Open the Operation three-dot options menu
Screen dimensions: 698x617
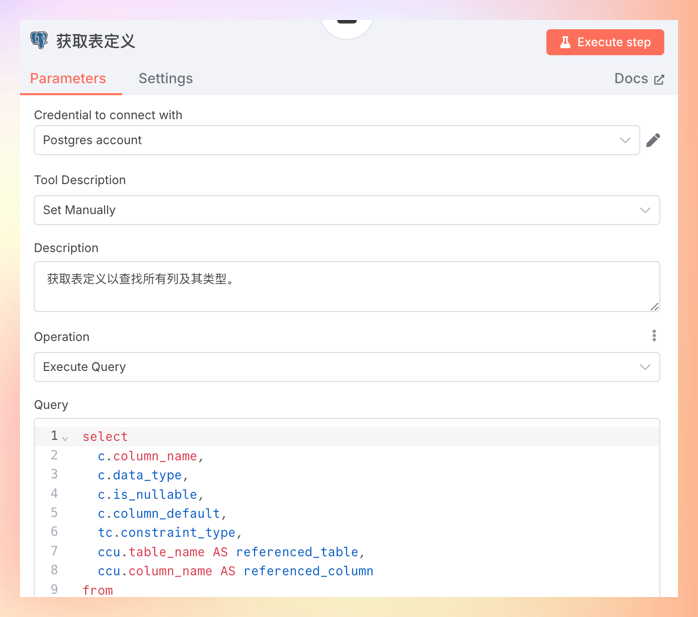pyautogui.click(x=654, y=336)
